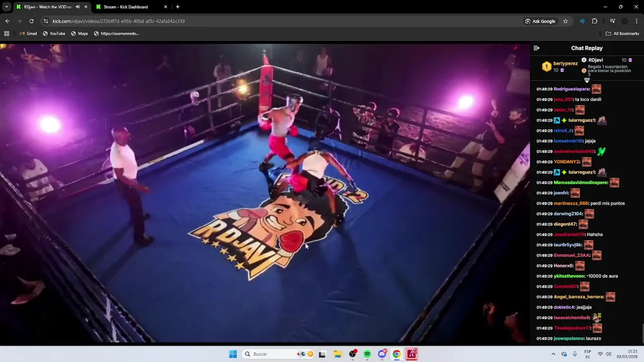The width and height of the screenshot is (644, 362).
Task: Open the Gmail bookmark
Action: [28, 34]
